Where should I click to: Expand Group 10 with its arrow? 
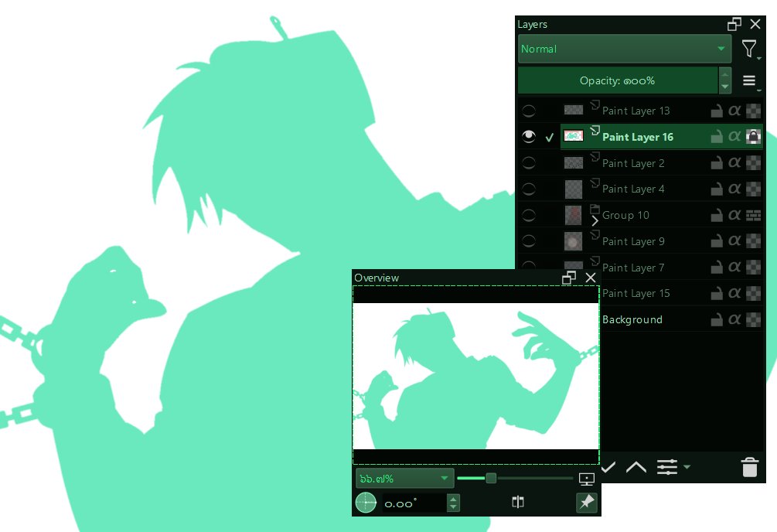tap(595, 221)
